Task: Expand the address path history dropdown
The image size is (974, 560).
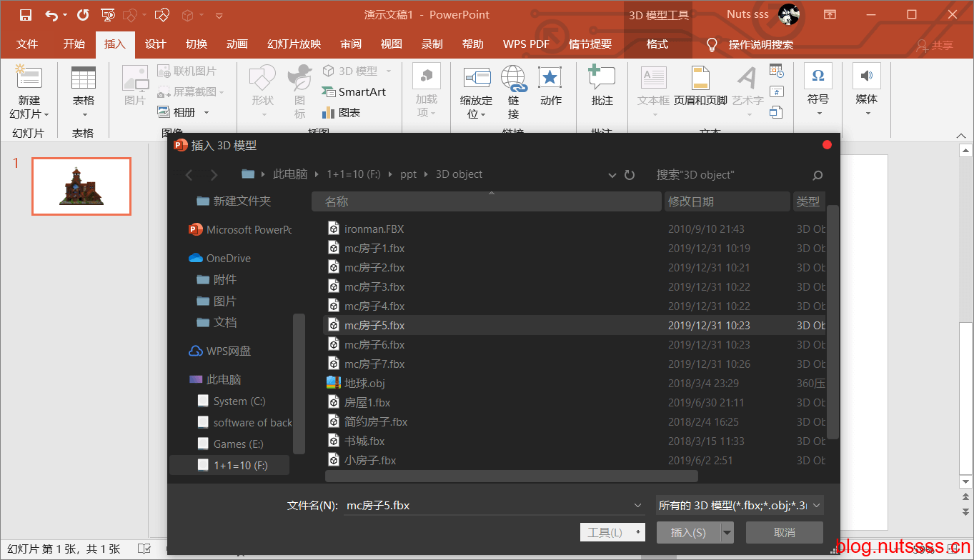Action: (612, 175)
